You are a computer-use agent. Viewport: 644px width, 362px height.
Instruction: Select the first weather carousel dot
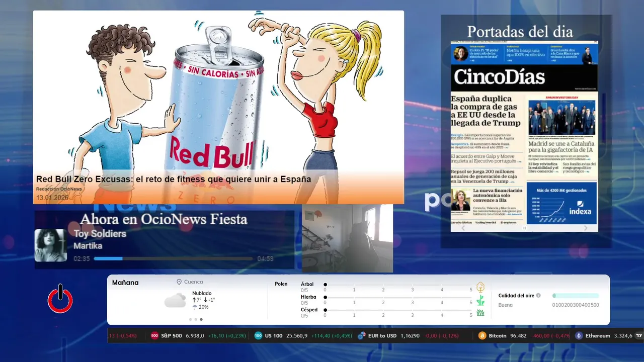tap(190, 319)
